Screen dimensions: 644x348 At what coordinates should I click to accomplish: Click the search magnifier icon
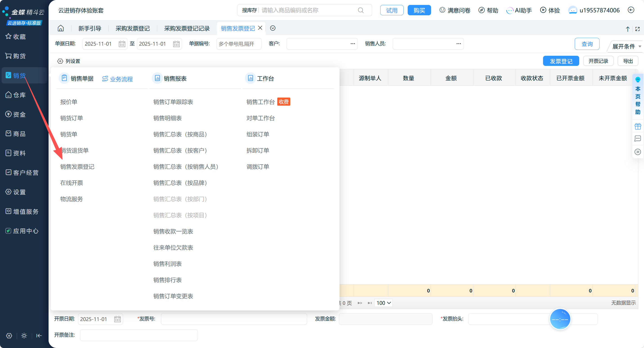(360, 10)
